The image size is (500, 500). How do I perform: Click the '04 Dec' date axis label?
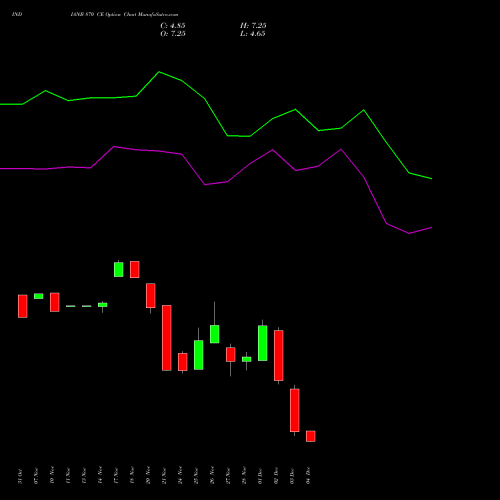[308, 475]
